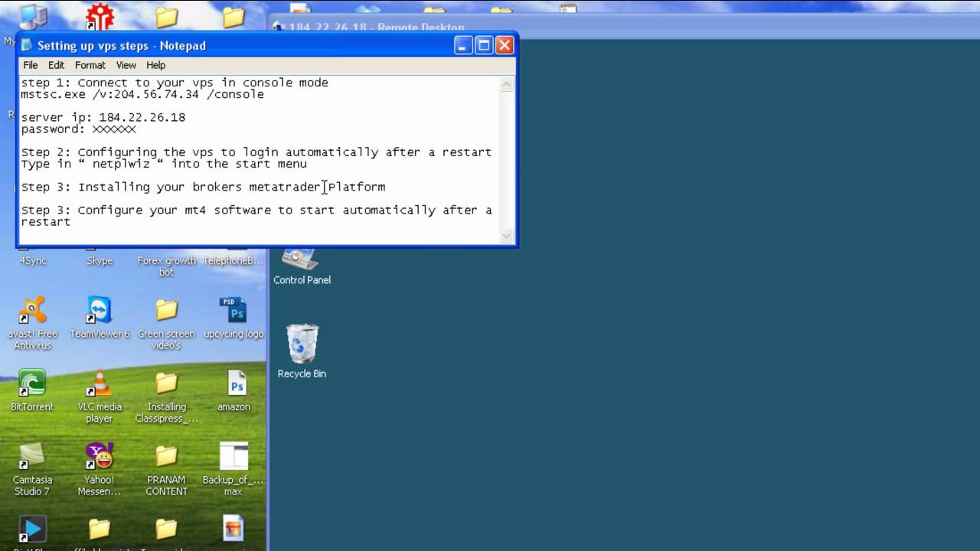The image size is (980, 551).
Task: Select the avast! Free Antivirus desktop icon
Action: [x=32, y=324]
